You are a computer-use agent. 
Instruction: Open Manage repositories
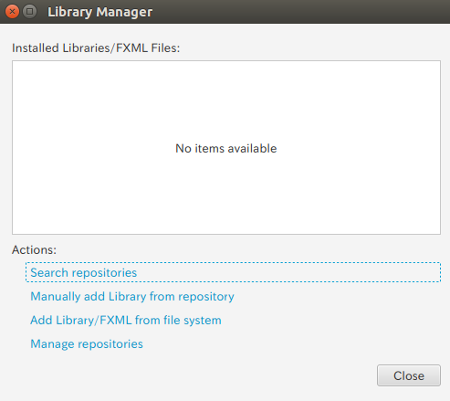pos(87,344)
